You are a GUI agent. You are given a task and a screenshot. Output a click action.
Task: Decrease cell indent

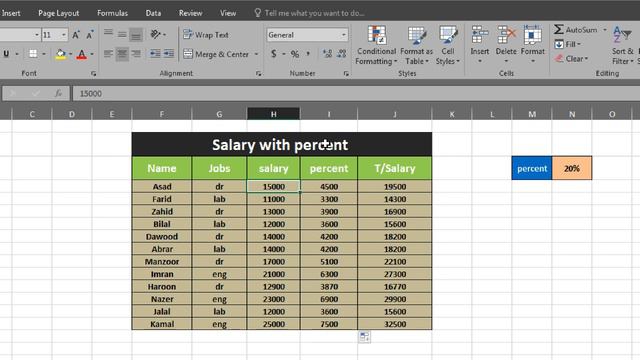click(155, 54)
